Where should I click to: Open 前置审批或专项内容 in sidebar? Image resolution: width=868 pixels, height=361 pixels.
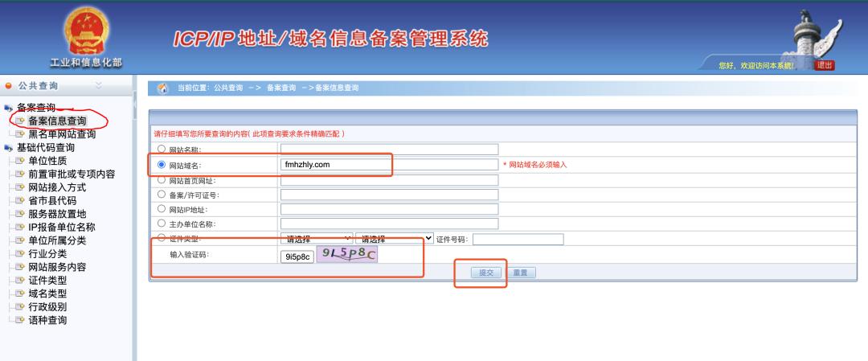[72, 174]
